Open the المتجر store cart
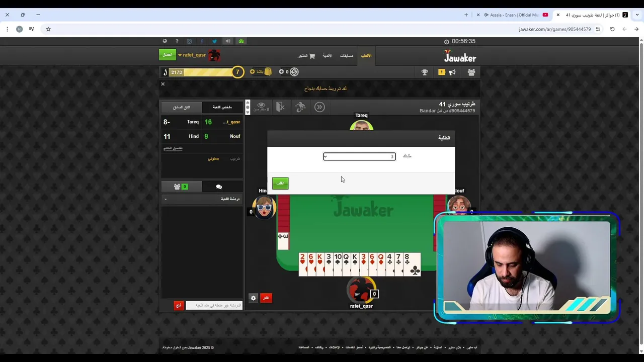Screen dimensions: 644x362 point(306,56)
